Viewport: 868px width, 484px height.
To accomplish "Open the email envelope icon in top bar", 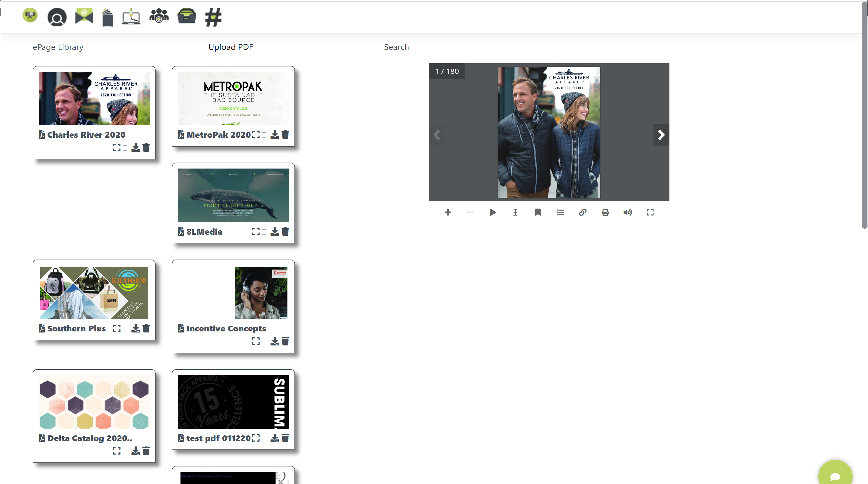I will [x=84, y=16].
